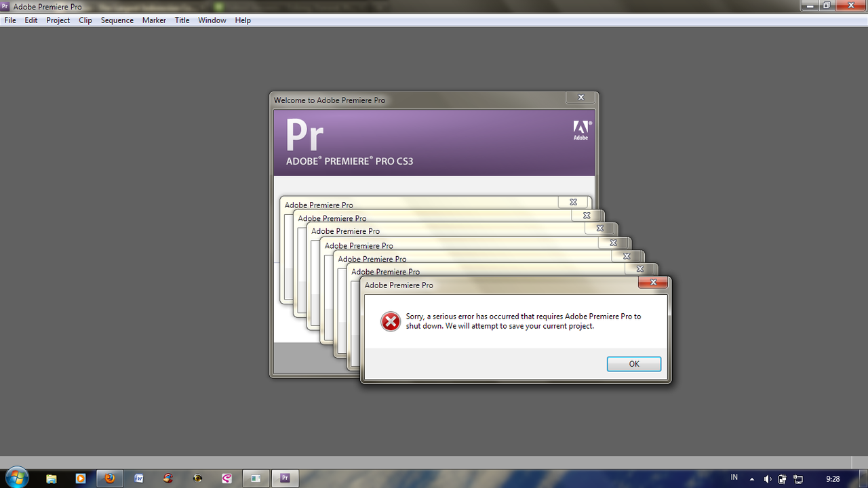
Task: Open the Window menu
Action: [x=212, y=20]
